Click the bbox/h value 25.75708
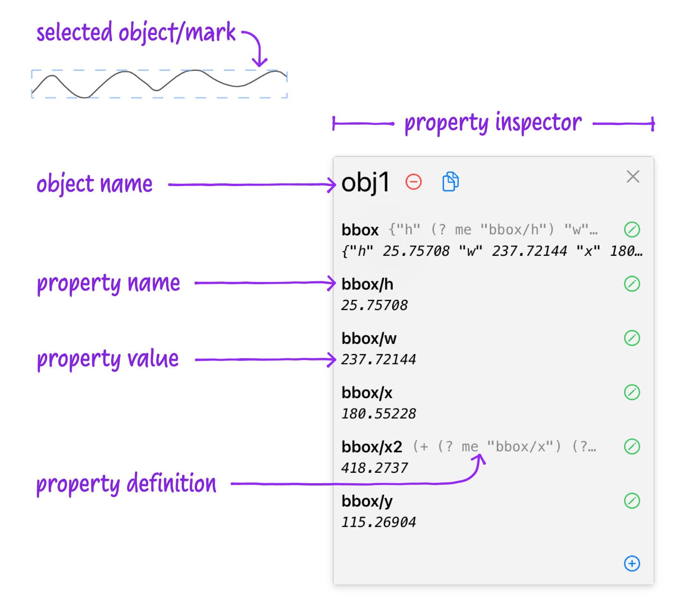Screen dimensions: 687x616 [x=374, y=305]
